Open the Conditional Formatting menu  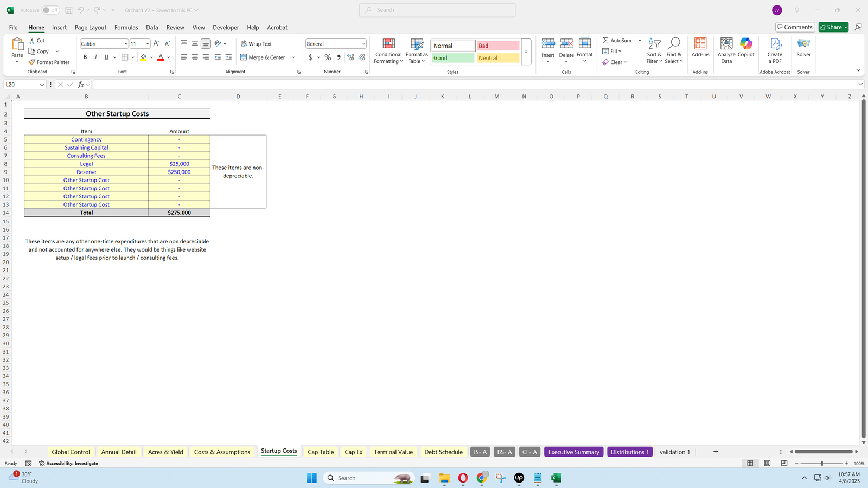tap(388, 52)
